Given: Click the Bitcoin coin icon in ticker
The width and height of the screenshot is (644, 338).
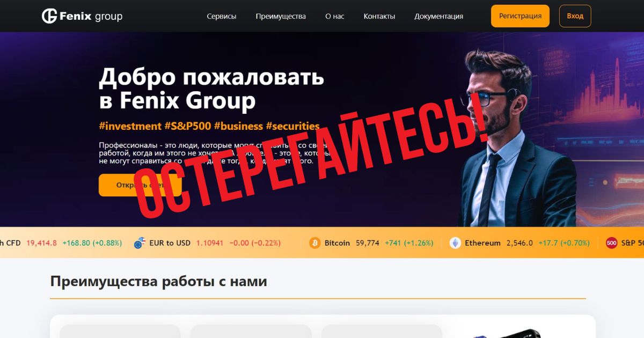Looking at the screenshot, I should 314,243.
